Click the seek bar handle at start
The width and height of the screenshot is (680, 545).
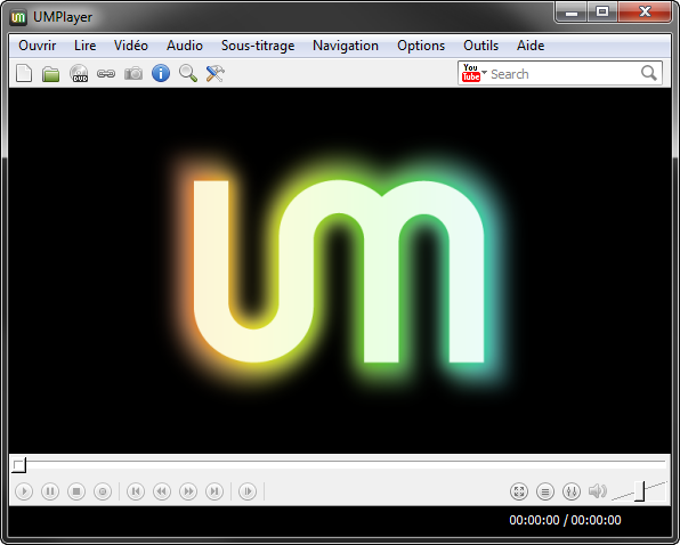click(19, 465)
